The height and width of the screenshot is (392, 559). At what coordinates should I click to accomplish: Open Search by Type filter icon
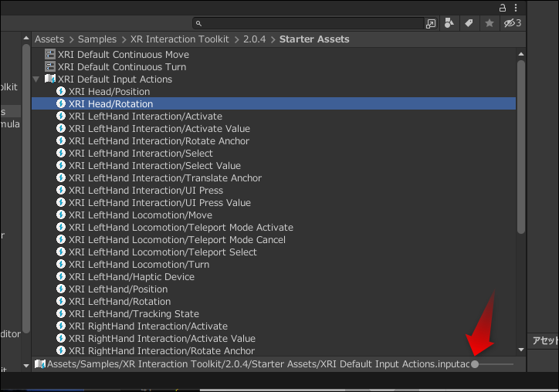point(449,23)
